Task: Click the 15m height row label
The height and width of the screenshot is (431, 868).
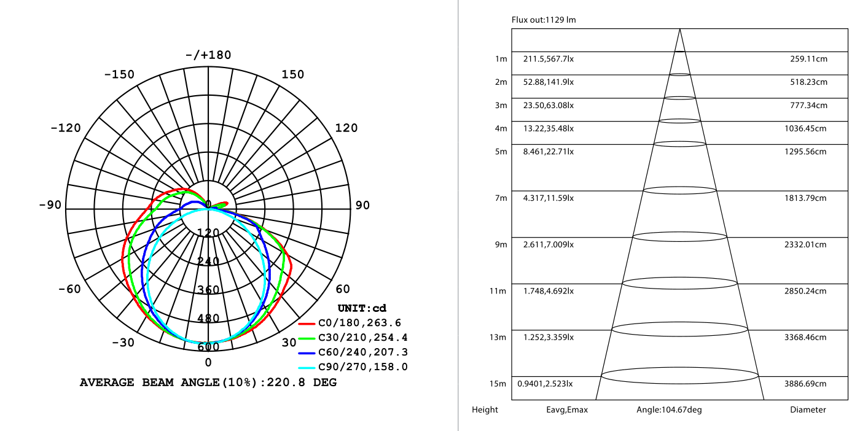Action: coord(498,384)
